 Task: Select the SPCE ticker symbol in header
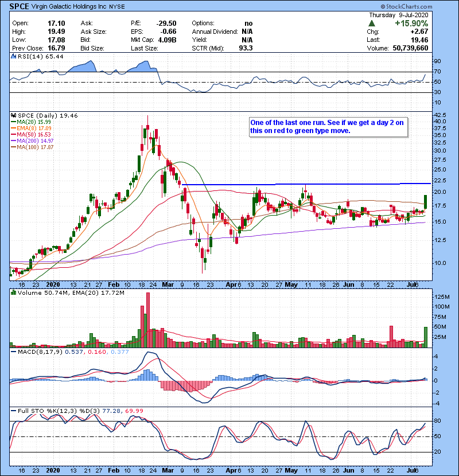(19, 6)
